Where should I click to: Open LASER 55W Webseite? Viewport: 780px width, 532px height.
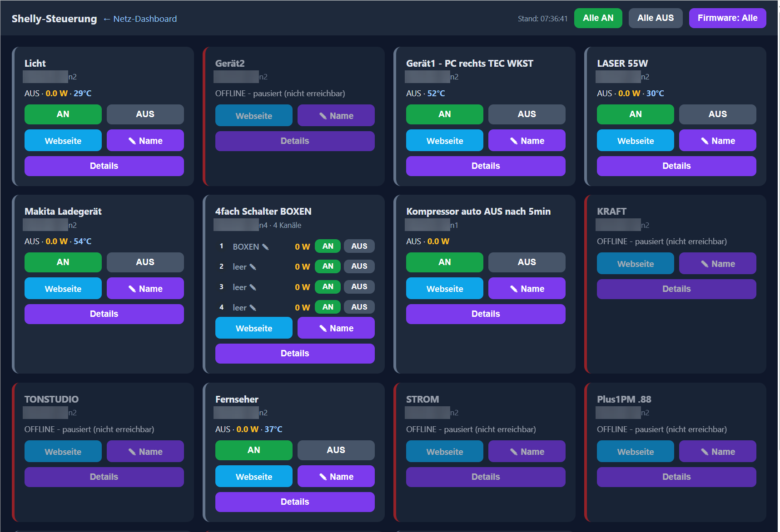pyautogui.click(x=636, y=141)
